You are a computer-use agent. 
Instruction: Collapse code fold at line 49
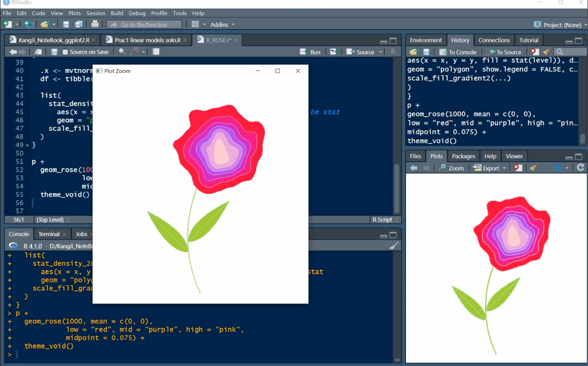tap(27, 145)
